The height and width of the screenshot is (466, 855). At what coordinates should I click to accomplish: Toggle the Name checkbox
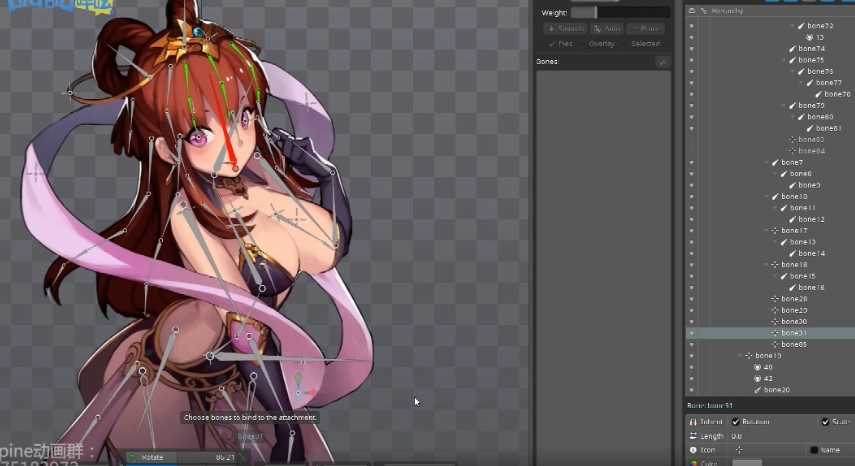[x=814, y=450]
